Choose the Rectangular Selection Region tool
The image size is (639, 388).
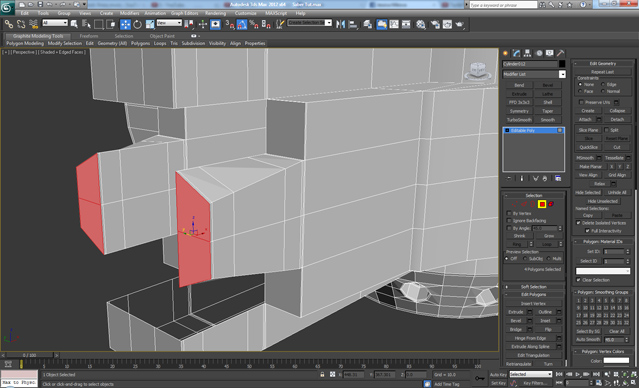(x=99, y=24)
